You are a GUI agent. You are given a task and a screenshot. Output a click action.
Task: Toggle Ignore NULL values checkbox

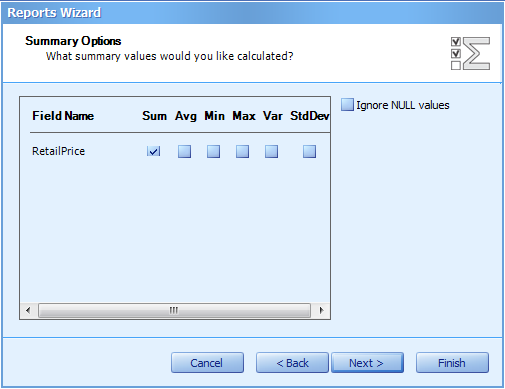coord(347,105)
